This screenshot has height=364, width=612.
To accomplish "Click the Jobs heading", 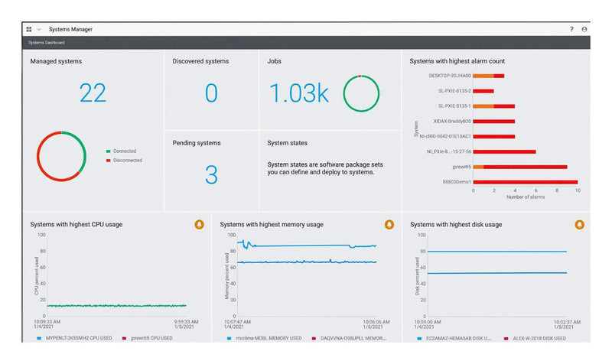I will [x=274, y=61].
